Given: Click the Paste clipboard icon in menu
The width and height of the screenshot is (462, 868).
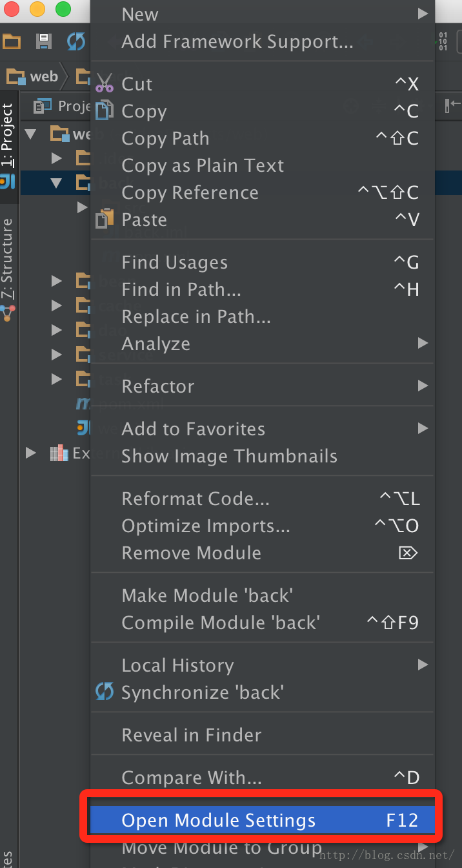Looking at the screenshot, I should (x=104, y=220).
